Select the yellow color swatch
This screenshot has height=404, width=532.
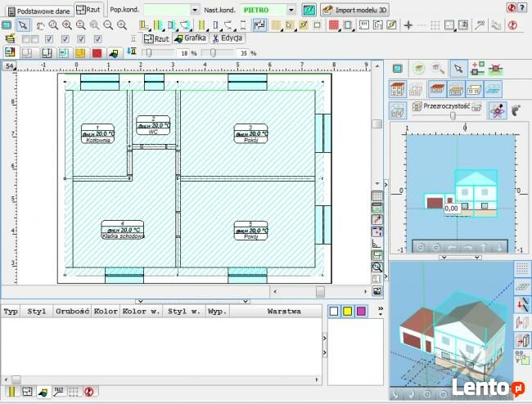(x=347, y=311)
